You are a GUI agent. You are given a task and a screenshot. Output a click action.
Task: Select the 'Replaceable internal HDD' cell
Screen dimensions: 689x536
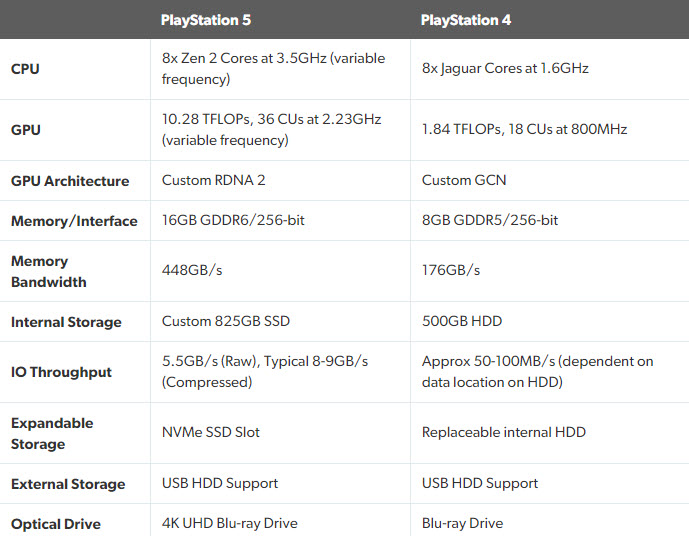[x=504, y=432]
